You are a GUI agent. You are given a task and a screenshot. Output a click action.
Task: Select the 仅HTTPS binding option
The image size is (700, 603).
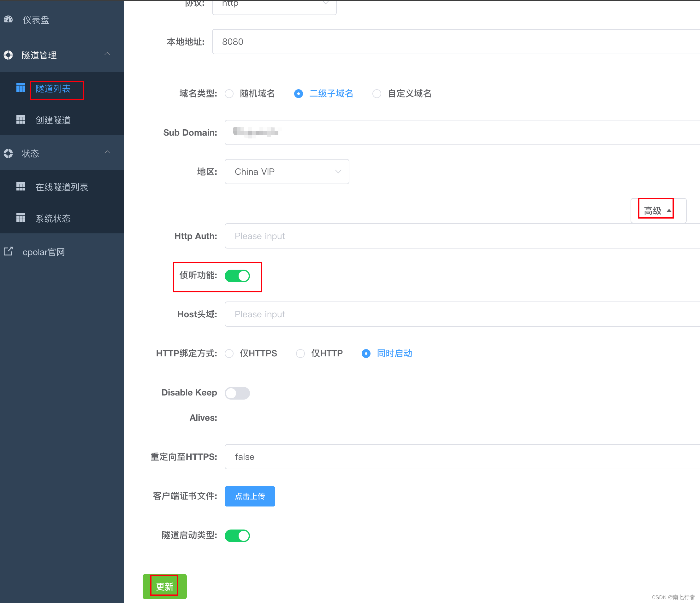click(x=251, y=354)
